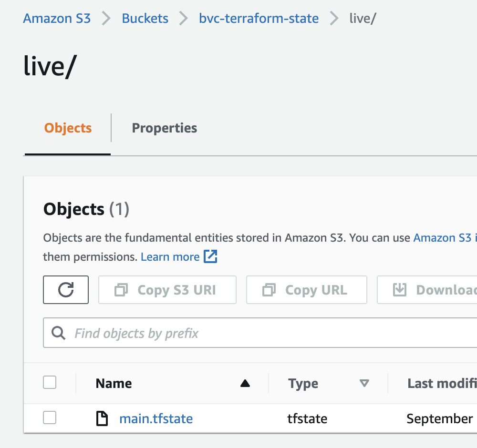Click the copy icon in Copy URL

coord(270,290)
